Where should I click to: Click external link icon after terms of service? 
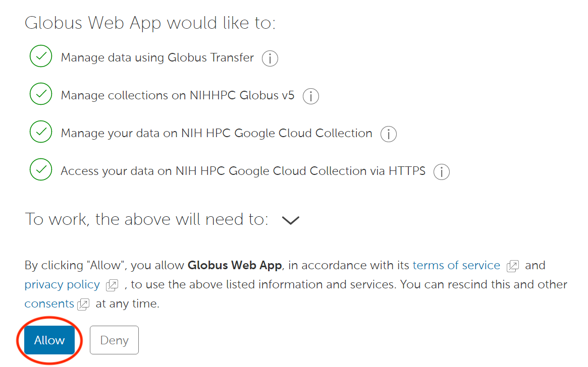pos(513,266)
